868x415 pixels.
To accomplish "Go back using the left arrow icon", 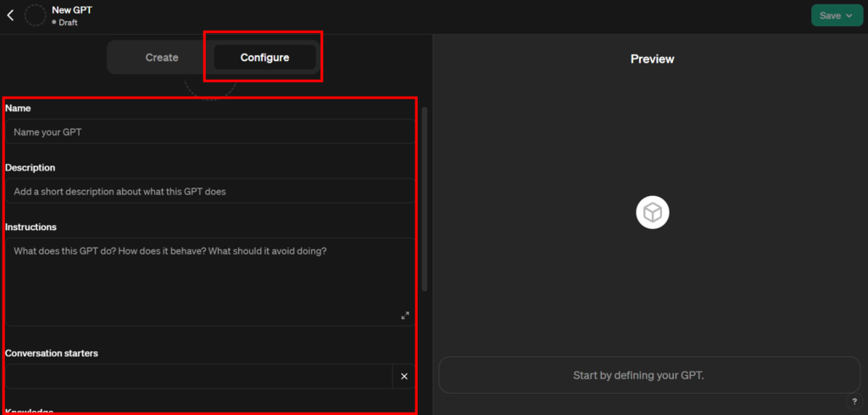I will pyautogui.click(x=10, y=15).
